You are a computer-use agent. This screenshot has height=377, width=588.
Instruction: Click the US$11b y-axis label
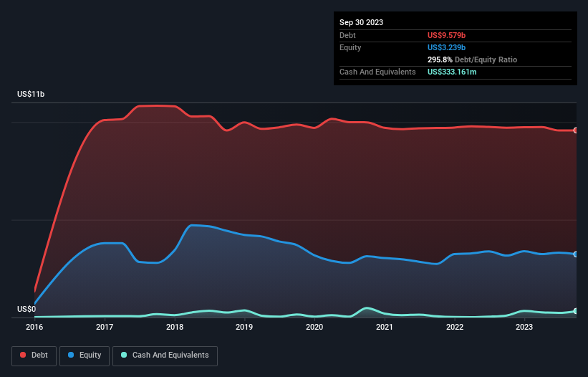pos(31,94)
